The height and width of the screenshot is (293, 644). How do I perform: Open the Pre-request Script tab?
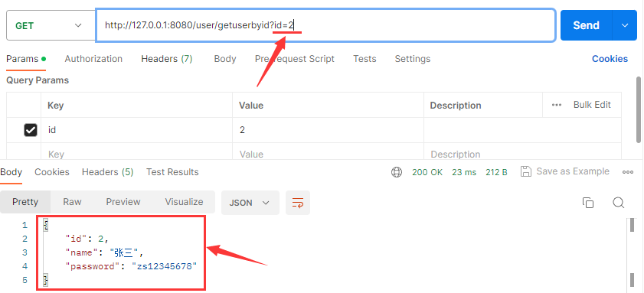295,59
